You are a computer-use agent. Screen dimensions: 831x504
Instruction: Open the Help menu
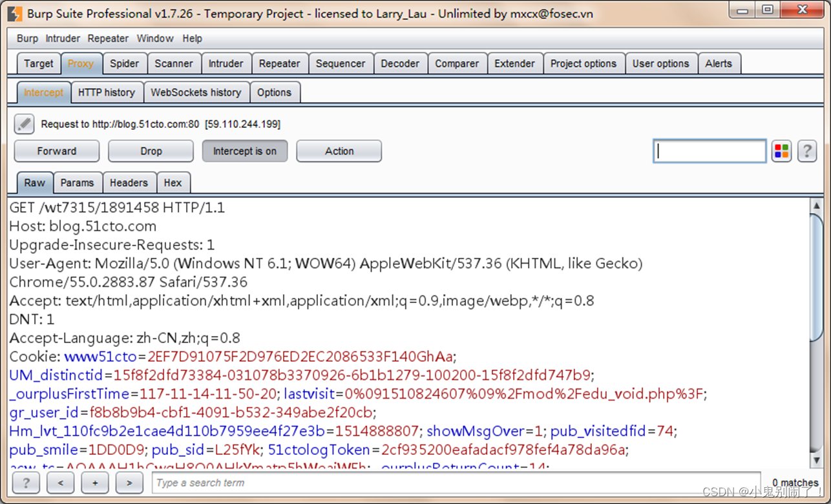(192, 39)
